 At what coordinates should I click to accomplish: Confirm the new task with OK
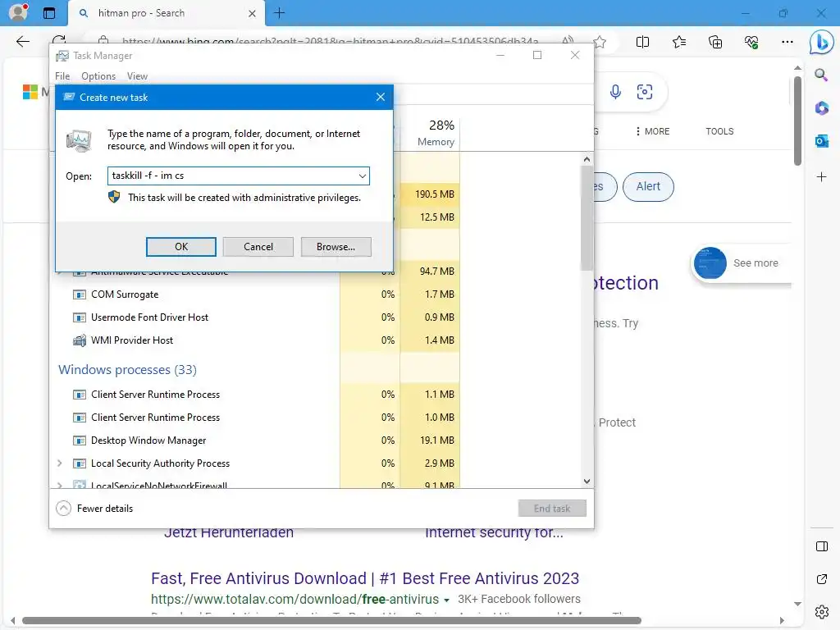click(181, 247)
